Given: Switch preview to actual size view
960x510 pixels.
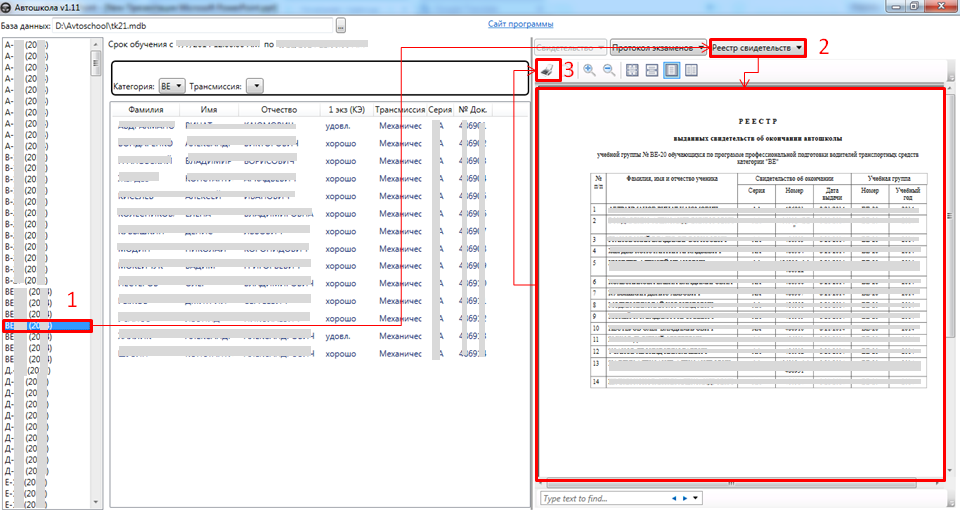Looking at the screenshot, I should (x=632, y=70).
